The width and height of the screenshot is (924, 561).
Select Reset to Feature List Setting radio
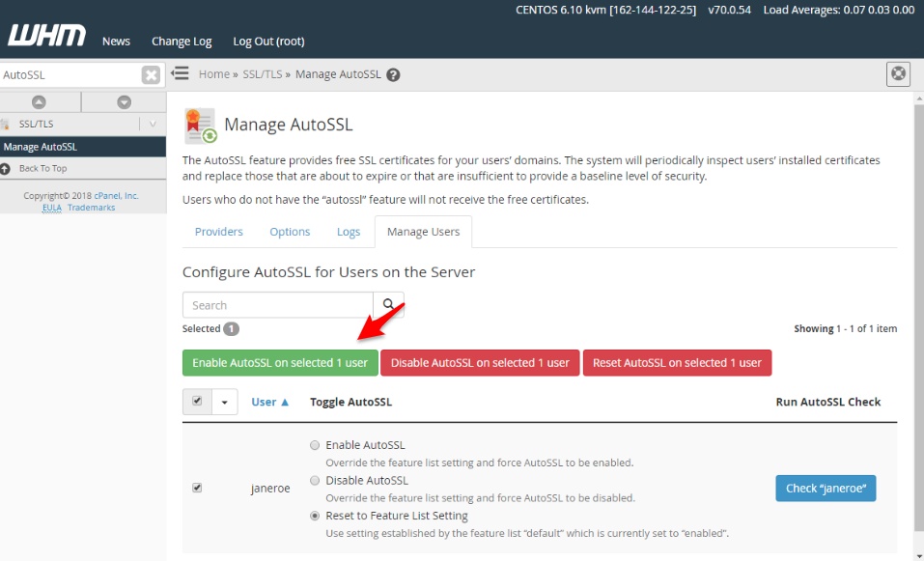(315, 516)
